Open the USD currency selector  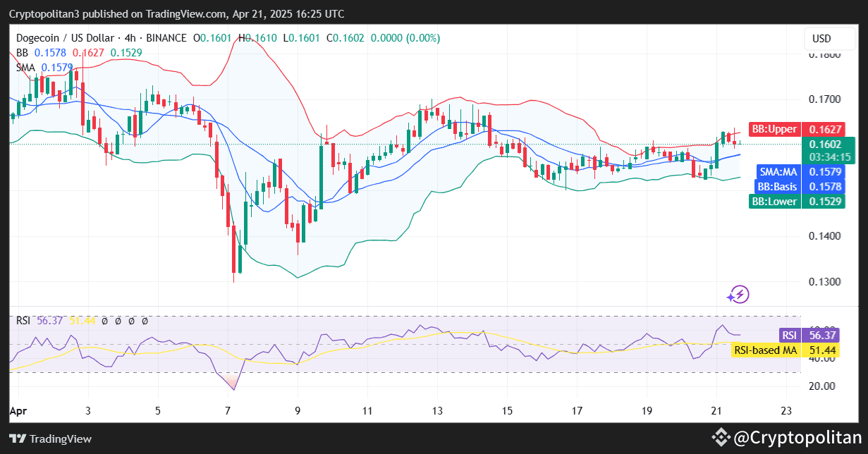click(x=829, y=38)
